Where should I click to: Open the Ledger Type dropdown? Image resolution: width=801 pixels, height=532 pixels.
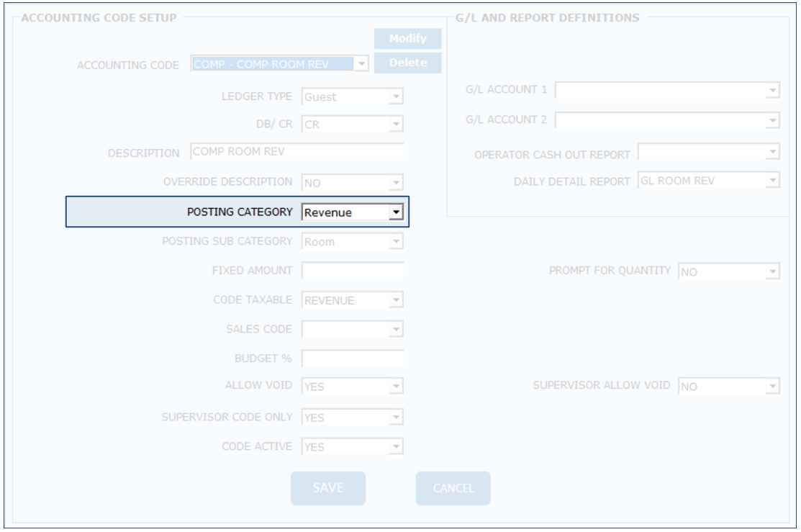click(x=395, y=96)
